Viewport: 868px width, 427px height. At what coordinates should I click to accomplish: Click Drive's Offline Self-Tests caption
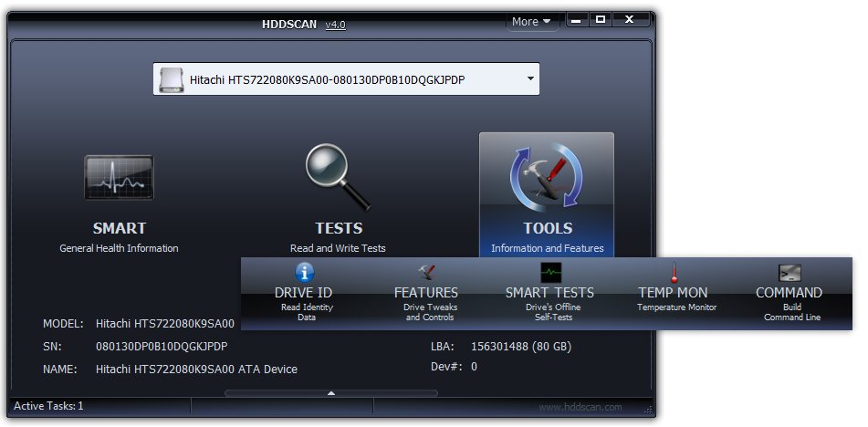click(x=553, y=312)
